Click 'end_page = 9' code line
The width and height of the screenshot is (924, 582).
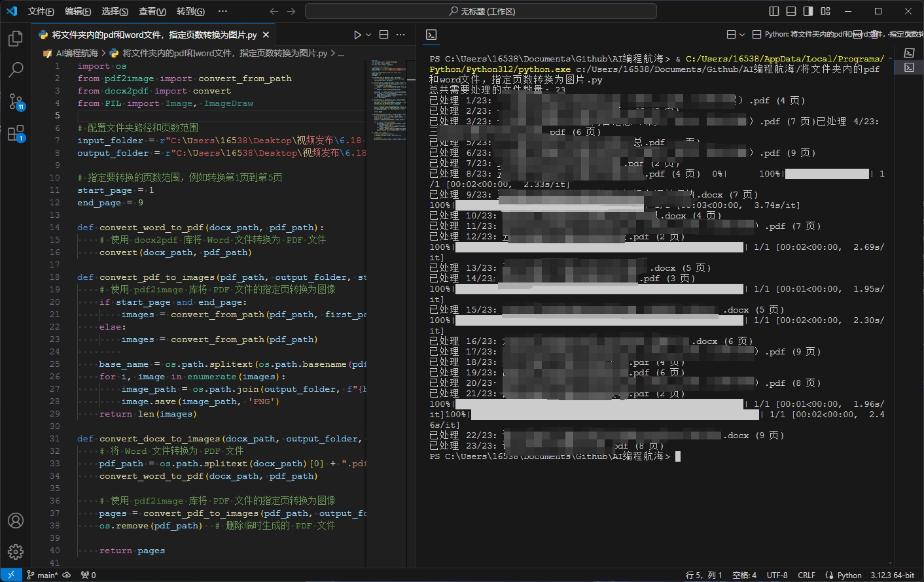point(110,203)
